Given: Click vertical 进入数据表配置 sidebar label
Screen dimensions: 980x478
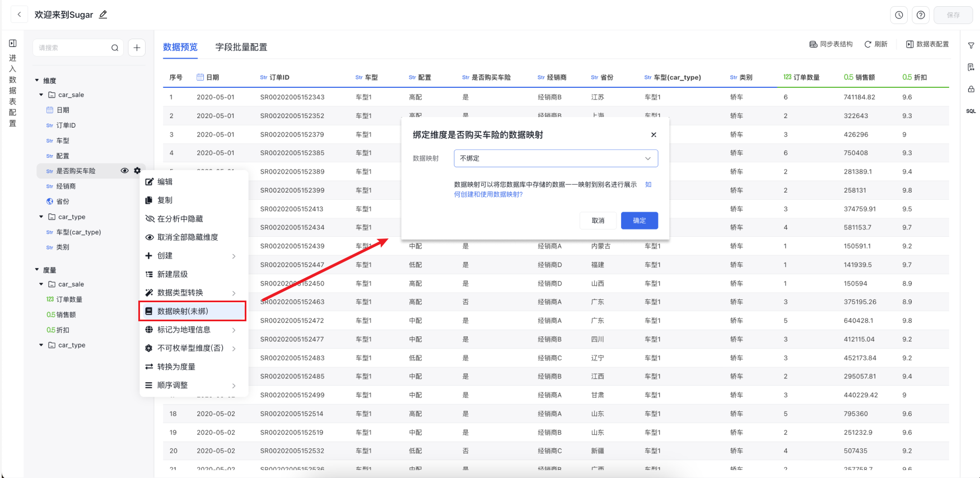Looking at the screenshot, I should 13,91.
